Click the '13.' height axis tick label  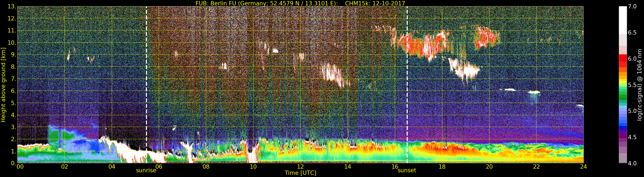[12, 6]
